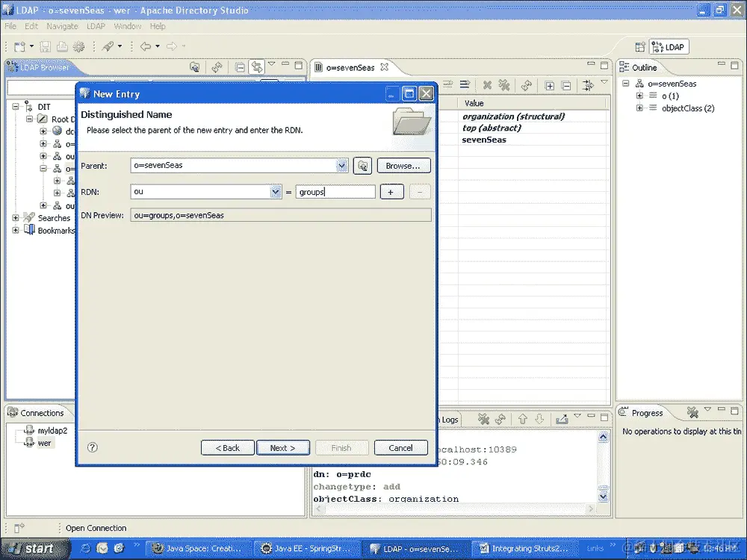Click Expand All plus icon in entry editor
Viewport: 747px width, 560px height.
(x=550, y=86)
